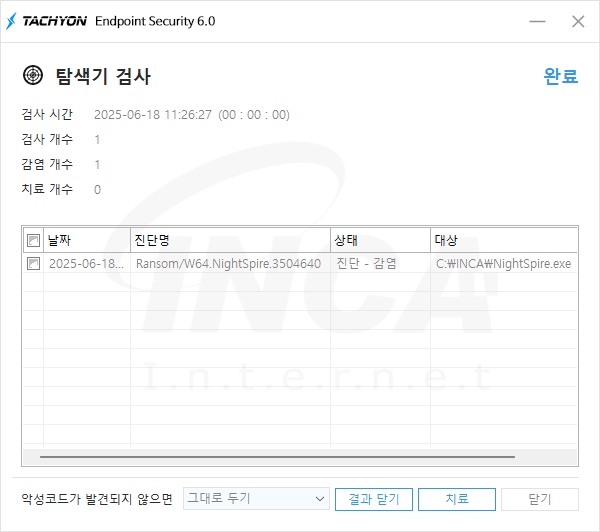The image size is (600, 532).
Task: Sort by the 진단명 column header
Action: pyautogui.click(x=230, y=240)
